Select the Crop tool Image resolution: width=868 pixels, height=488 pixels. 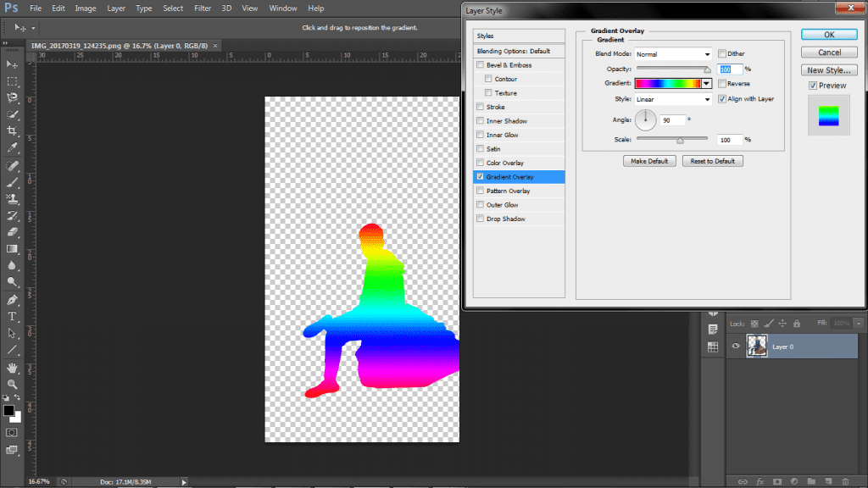(x=12, y=131)
